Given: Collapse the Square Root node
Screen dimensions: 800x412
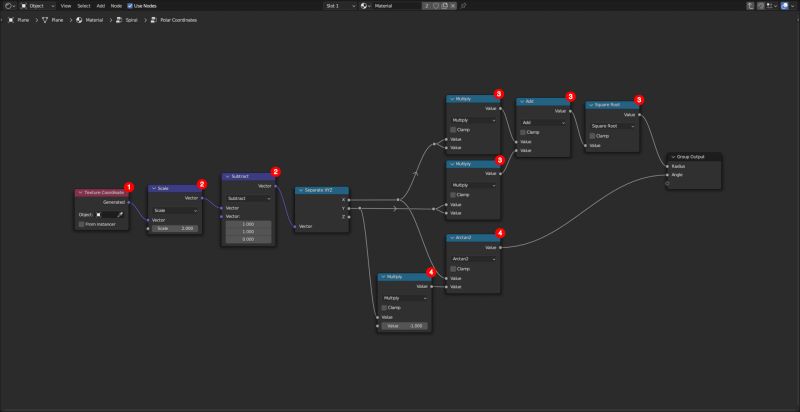Looking at the screenshot, I should point(591,105).
